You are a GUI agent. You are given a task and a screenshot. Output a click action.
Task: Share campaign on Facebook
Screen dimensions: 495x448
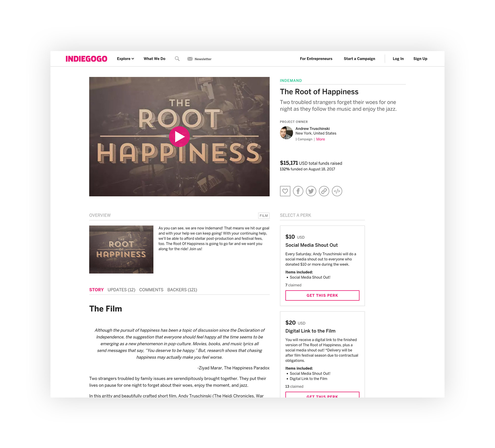point(298,191)
